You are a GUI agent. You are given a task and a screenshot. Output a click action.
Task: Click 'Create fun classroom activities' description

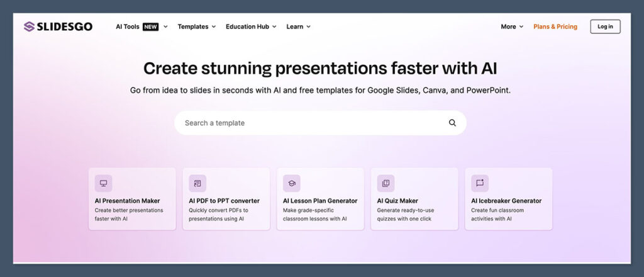498,215
